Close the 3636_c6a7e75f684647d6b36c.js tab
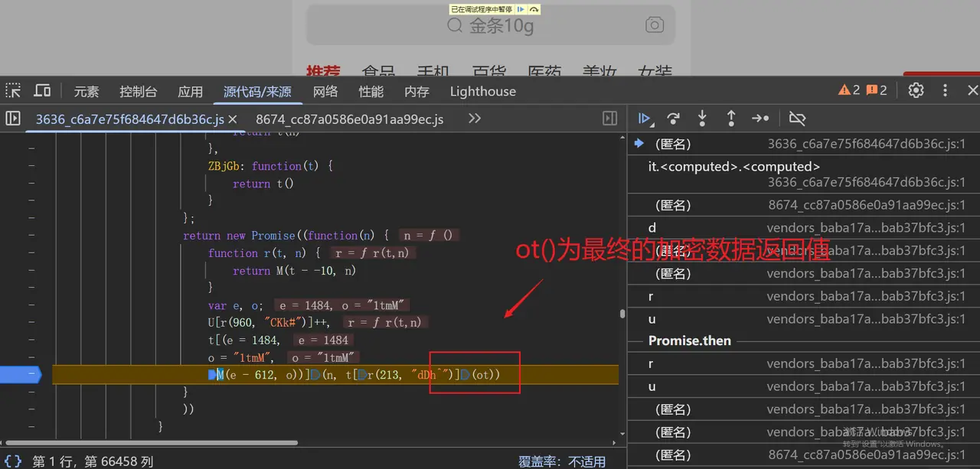Image resolution: width=980 pixels, height=469 pixels. click(x=233, y=119)
